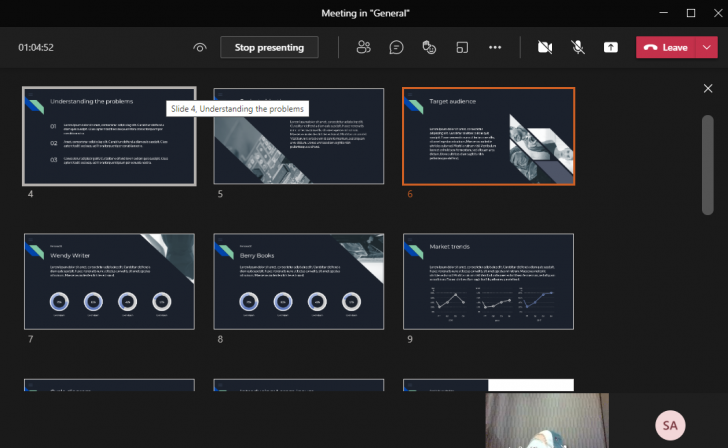Open the breakout rooms icon
Screen dimensions: 728x448
pos(462,47)
